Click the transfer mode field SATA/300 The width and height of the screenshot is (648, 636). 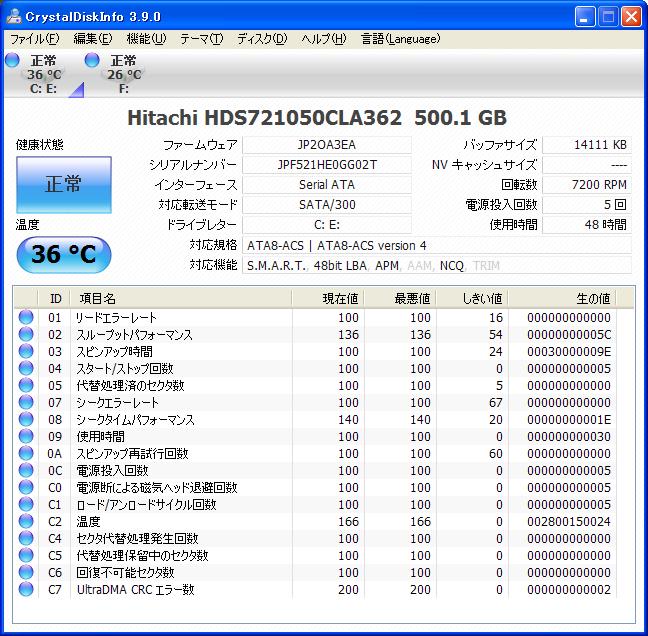point(327,205)
